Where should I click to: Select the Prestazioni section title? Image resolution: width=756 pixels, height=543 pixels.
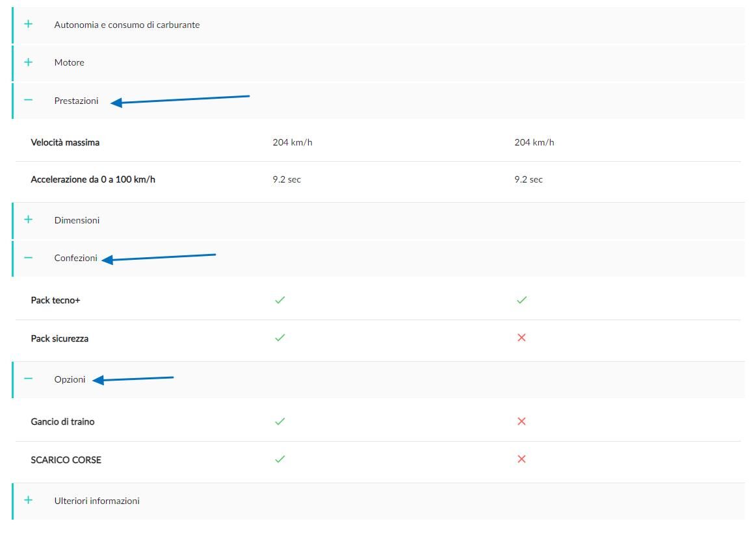tap(76, 101)
